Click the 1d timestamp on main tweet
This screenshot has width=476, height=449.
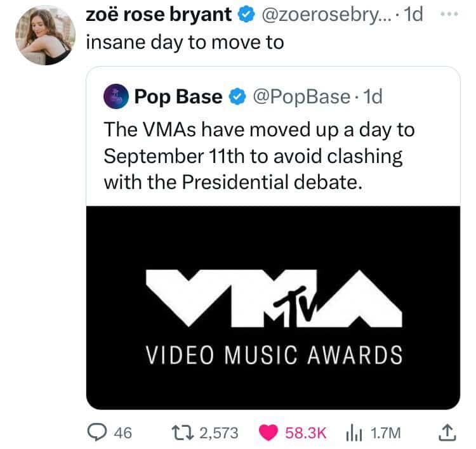point(414,14)
